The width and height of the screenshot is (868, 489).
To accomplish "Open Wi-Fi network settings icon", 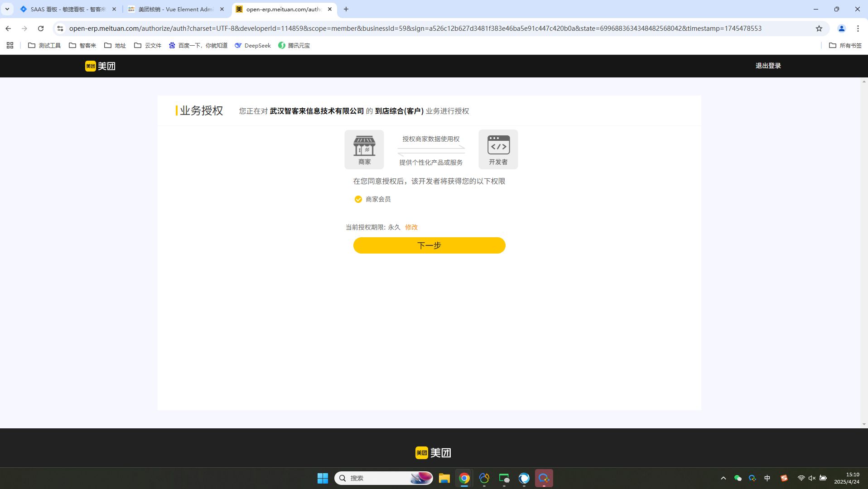I will [801, 478].
